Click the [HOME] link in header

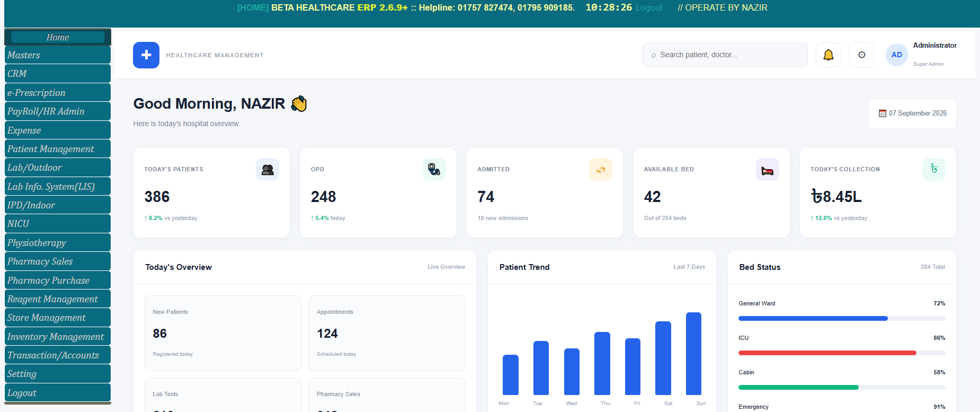tap(253, 8)
